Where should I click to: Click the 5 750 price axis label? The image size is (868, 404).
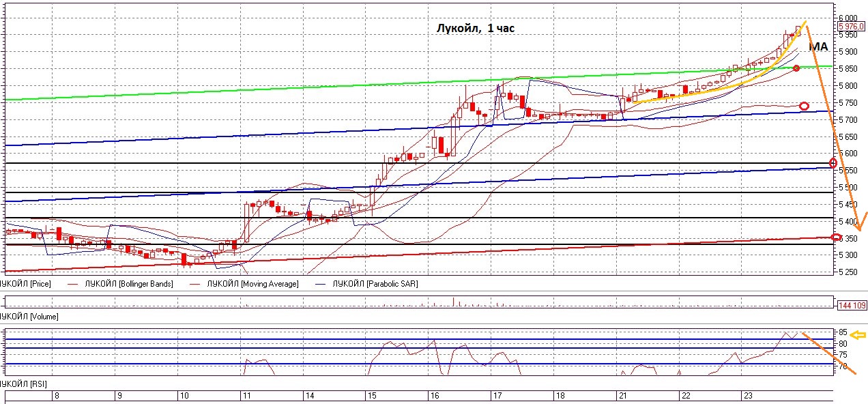coord(848,103)
